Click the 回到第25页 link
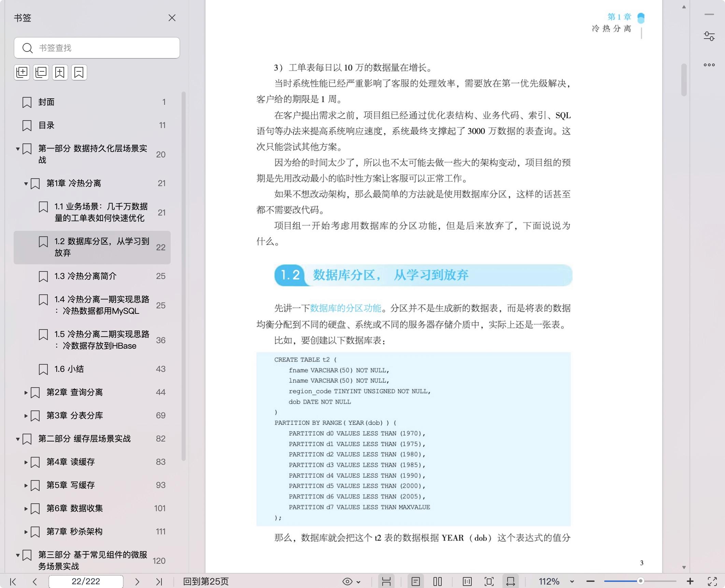Image resolution: width=725 pixels, height=588 pixels. pos(205,582)
